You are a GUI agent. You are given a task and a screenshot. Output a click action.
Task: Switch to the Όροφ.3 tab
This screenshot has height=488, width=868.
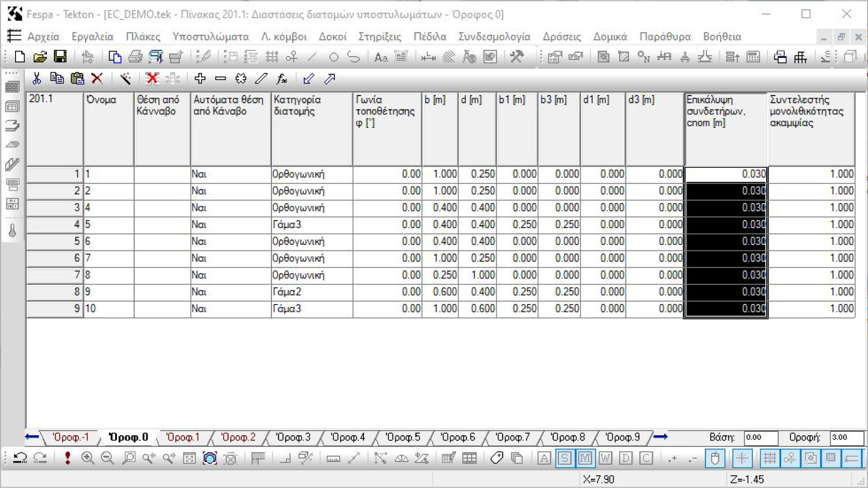[293, 438]
